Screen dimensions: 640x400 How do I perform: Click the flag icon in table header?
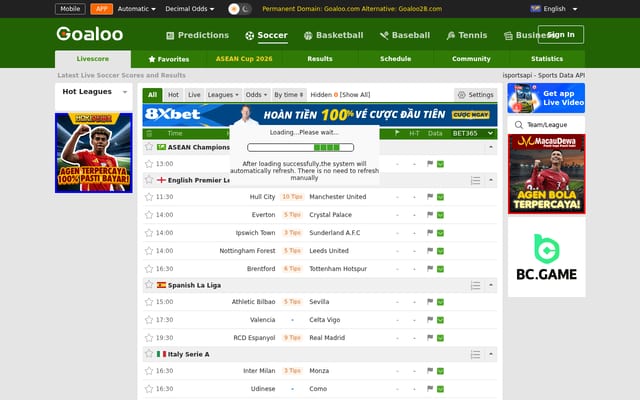click(397, 133)
